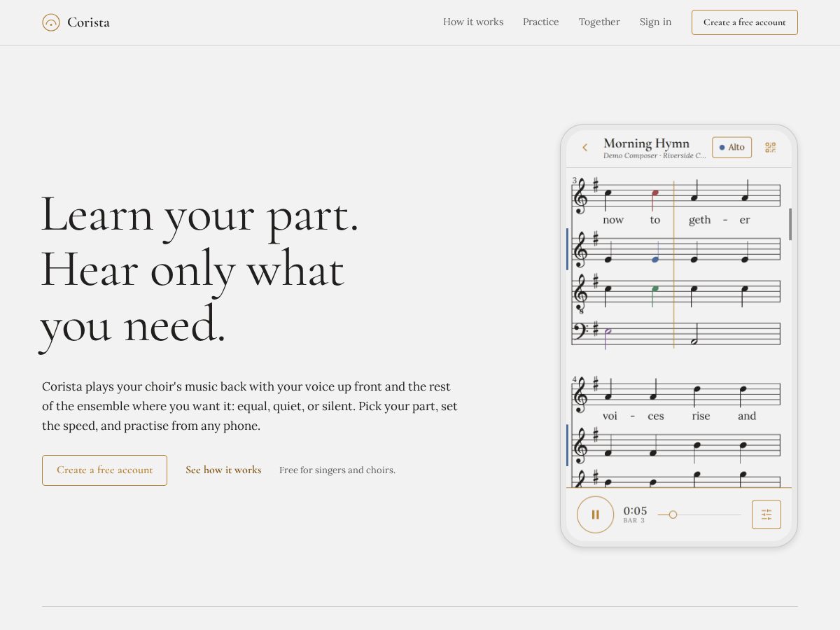Click the score scrollbar in phone preview

click(x=790, y=224)
